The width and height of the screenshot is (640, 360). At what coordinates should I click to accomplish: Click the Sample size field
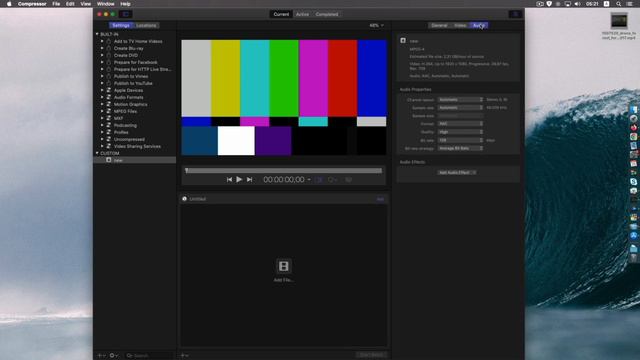[460, 116]
